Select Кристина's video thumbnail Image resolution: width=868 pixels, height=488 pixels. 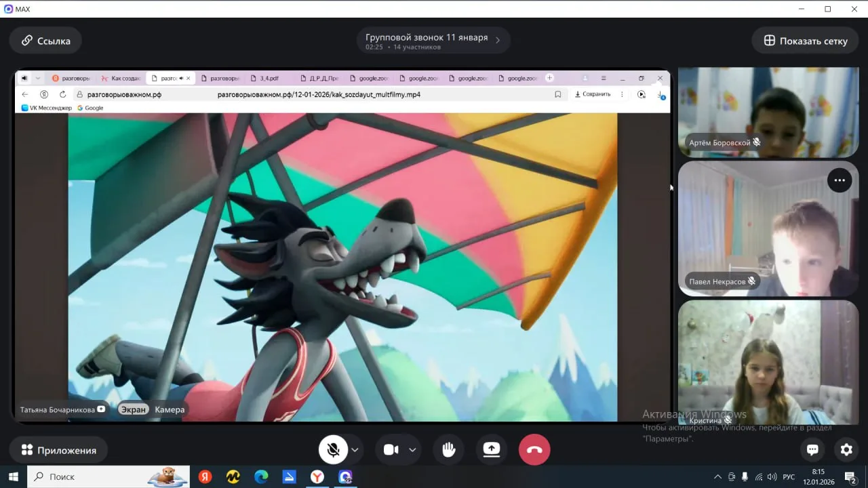(x=768, y=363)
